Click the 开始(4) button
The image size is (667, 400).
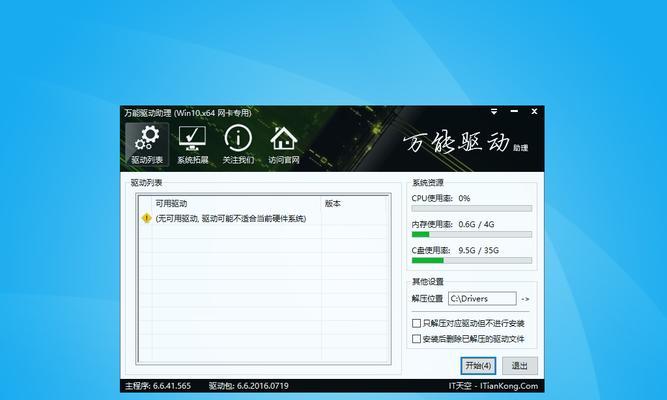click(x=478, y=366)
